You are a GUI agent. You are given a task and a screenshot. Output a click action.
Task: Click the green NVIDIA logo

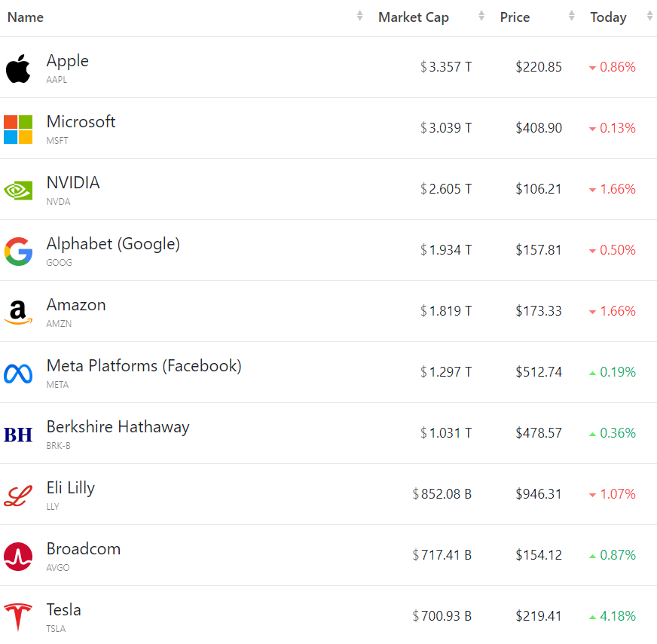coord(18,190)
